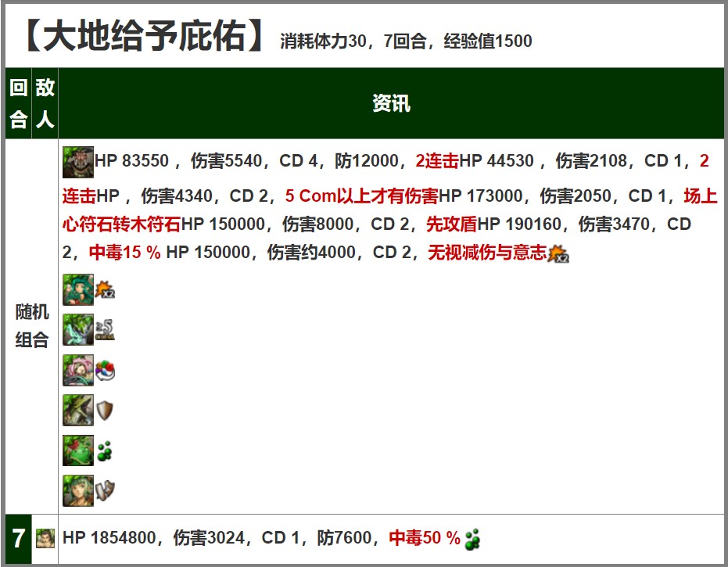The width and height of the screenshot is (728, 567).
Task: Click the ≥5 Combo skill icon
Action: pyautogui.click(x=105, y=330)
